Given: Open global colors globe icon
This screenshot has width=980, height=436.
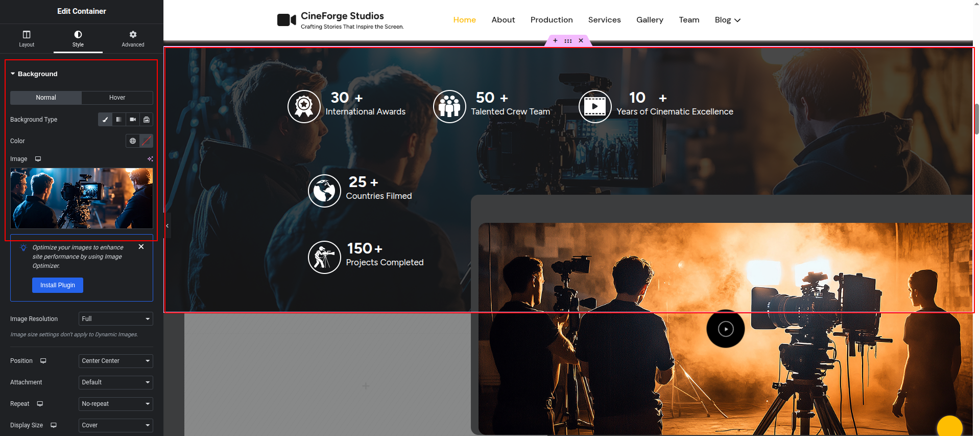Looking at the screenshot, I should tap(133, 141).
